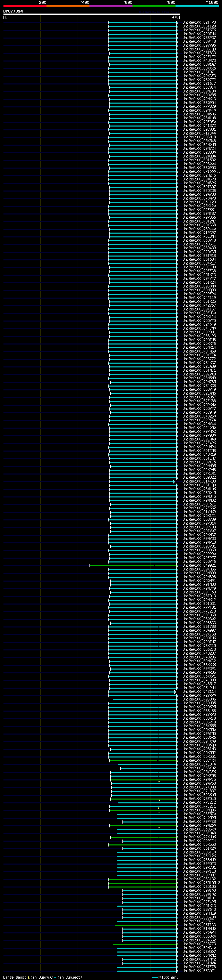Screen dimensions: 222x980
Task: Select hit label UniRef100_Q7XLR1
Action: click(x=199, y=473)
